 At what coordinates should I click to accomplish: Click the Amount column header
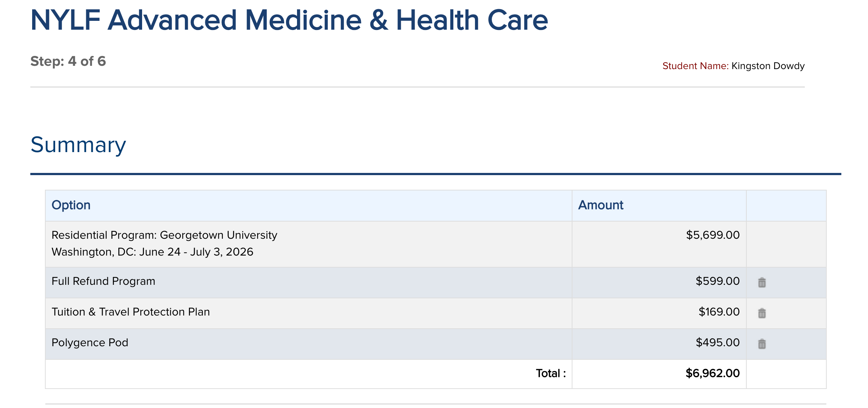(601, 205)
